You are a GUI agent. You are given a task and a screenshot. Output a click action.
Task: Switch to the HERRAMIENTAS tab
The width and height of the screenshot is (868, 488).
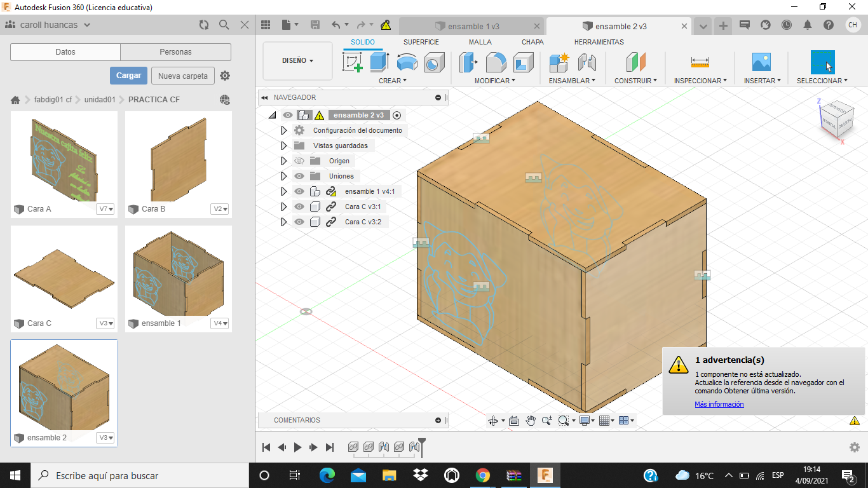pos(599,42)
